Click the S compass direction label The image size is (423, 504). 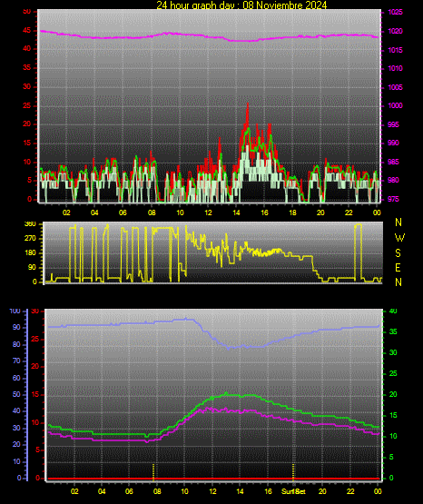[398, 253]
